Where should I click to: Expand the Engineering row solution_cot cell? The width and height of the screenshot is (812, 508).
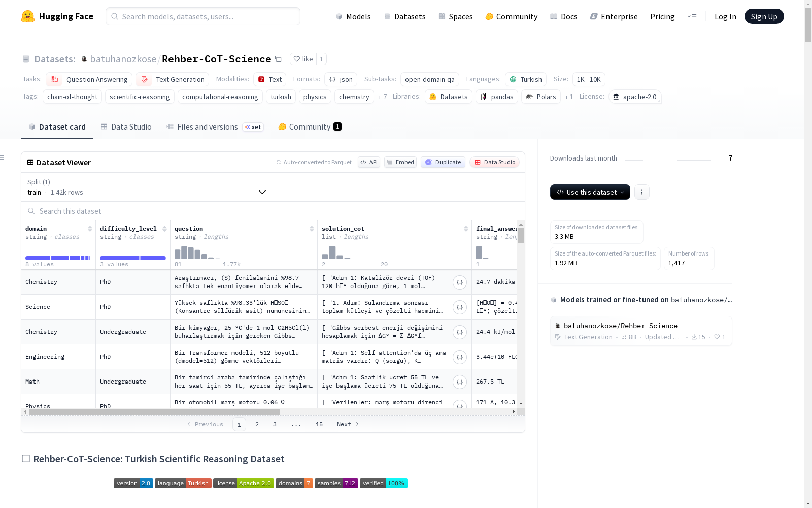[x=460, y=357]
